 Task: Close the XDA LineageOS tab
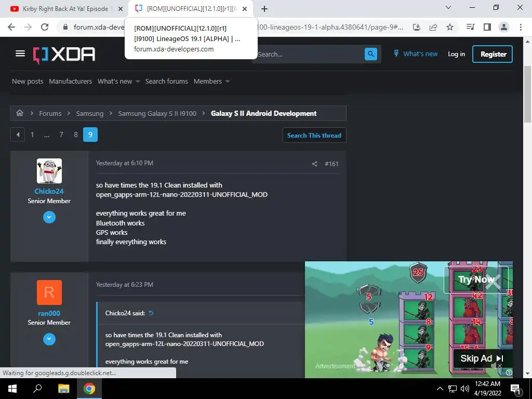tap(245, 9)
